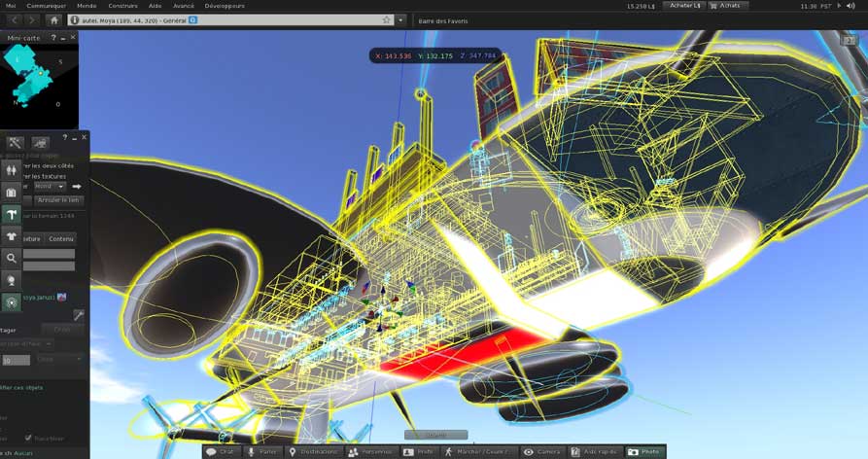Switch to the Contenu tab
Screen dimensions: 868x459
[x=60, y=238]
